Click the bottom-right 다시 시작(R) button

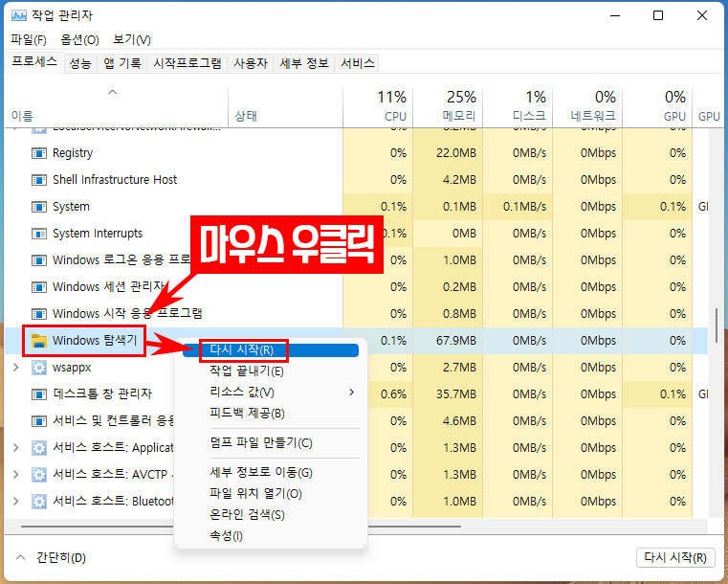tap(675, 557)
